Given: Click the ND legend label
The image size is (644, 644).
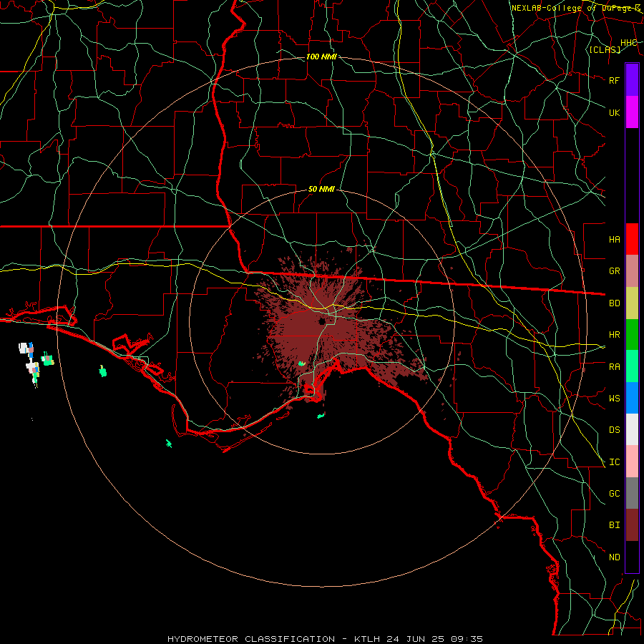Looking at the screenshot, I should click(614, 557).
